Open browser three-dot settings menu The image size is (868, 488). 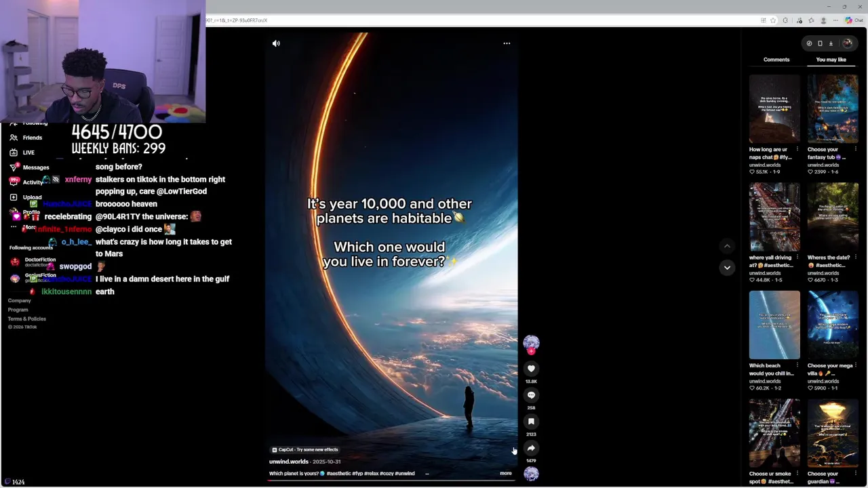pos(836,20)
